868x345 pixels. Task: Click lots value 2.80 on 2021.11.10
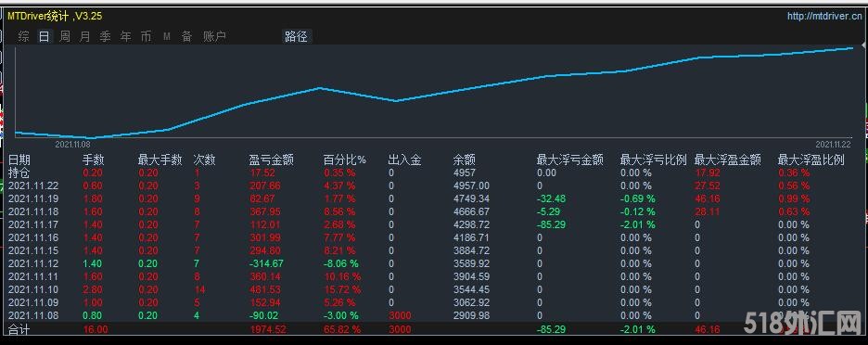93,289
